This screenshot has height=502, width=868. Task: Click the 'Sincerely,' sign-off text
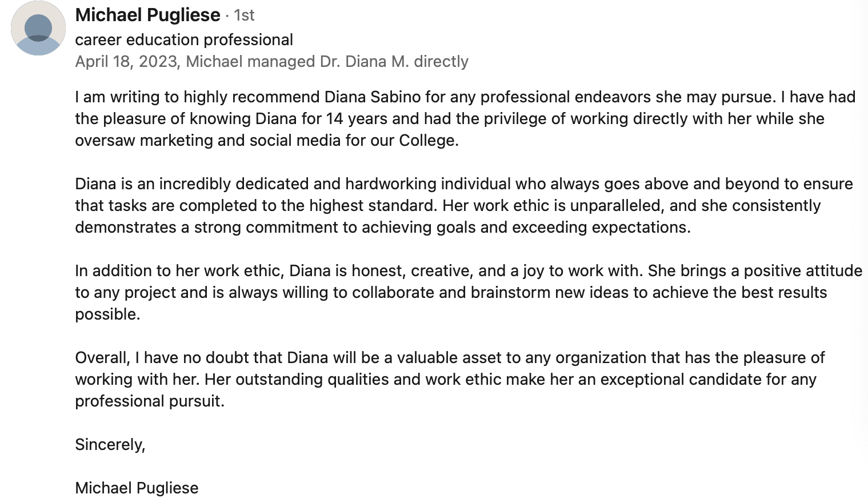point(110,445)
